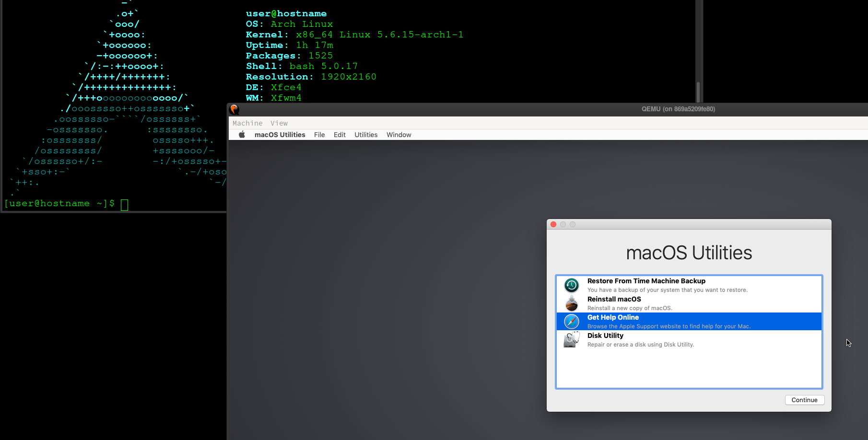Image resolution: width=868 pixels, height=440 pixels.
Task: Click the terminal prompt to type a command
Action: pyautogui.click(x=124, y=204)
